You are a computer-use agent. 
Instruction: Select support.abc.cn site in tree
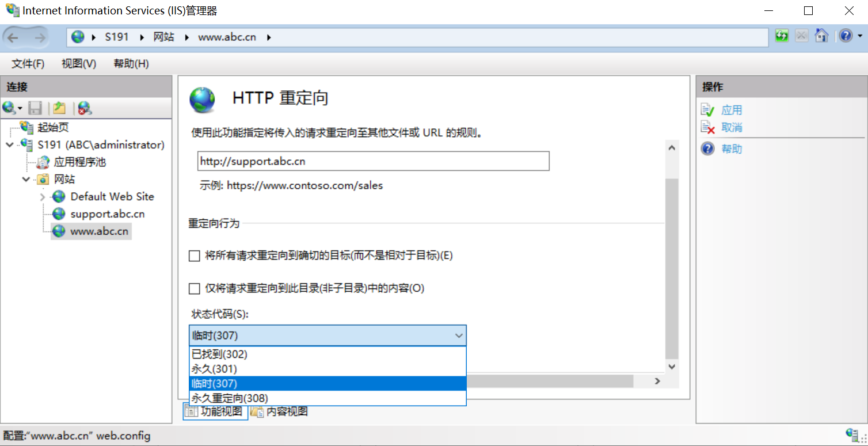107,214
